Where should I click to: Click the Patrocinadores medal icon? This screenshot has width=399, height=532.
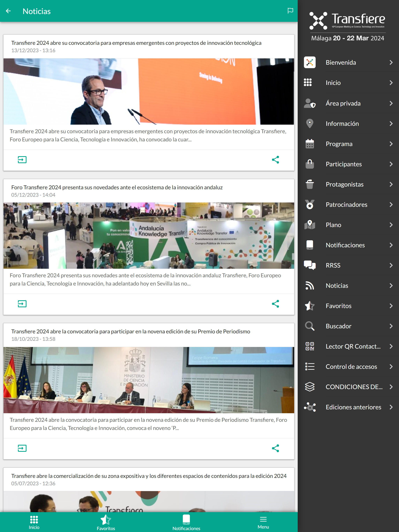point(310,204)
